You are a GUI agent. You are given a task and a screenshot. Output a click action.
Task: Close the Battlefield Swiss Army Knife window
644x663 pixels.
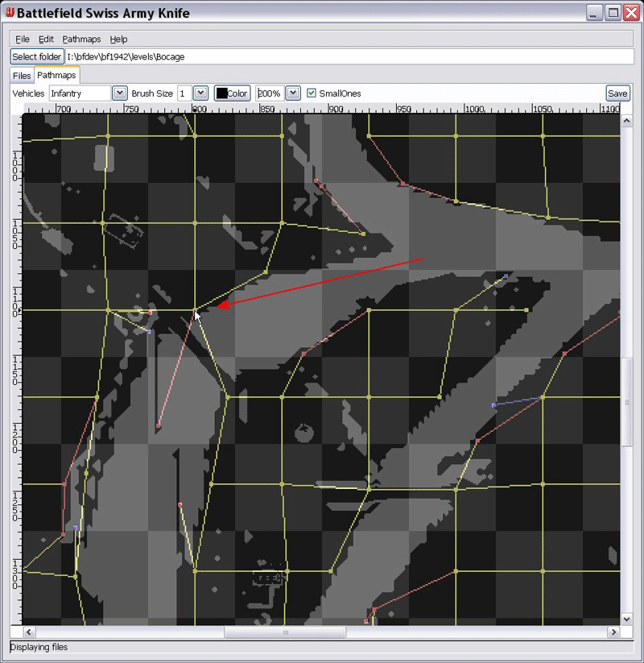pos(631,13)
